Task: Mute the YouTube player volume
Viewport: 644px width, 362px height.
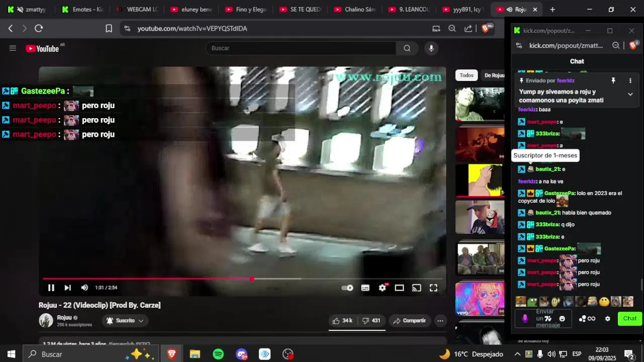Action: pos(85,288)
